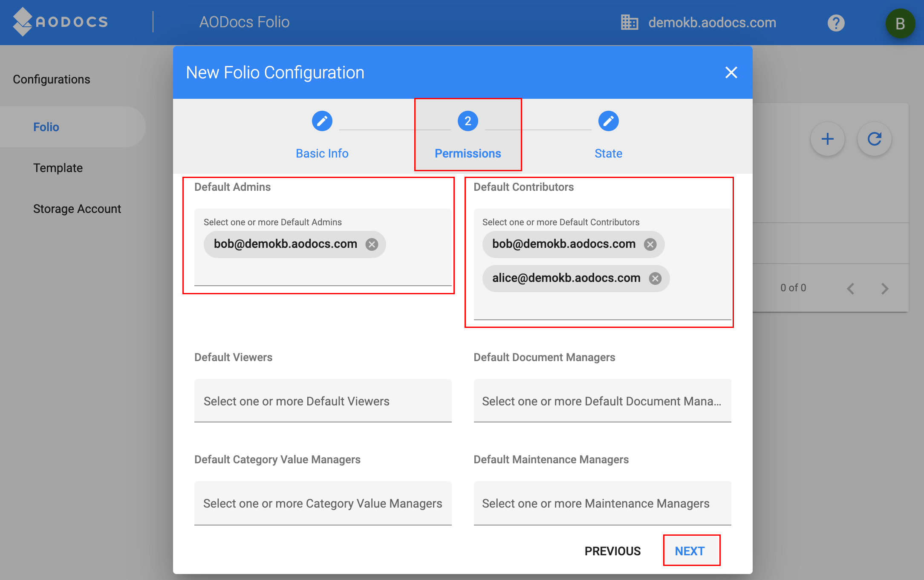Click the Default Document Managers label
The height and width of the screenshot is (580, 924).
tap(544, 357)
